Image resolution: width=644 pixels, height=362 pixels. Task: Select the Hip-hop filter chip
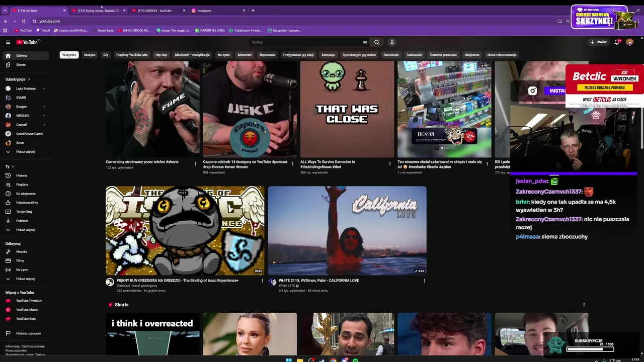click(161, 55)
